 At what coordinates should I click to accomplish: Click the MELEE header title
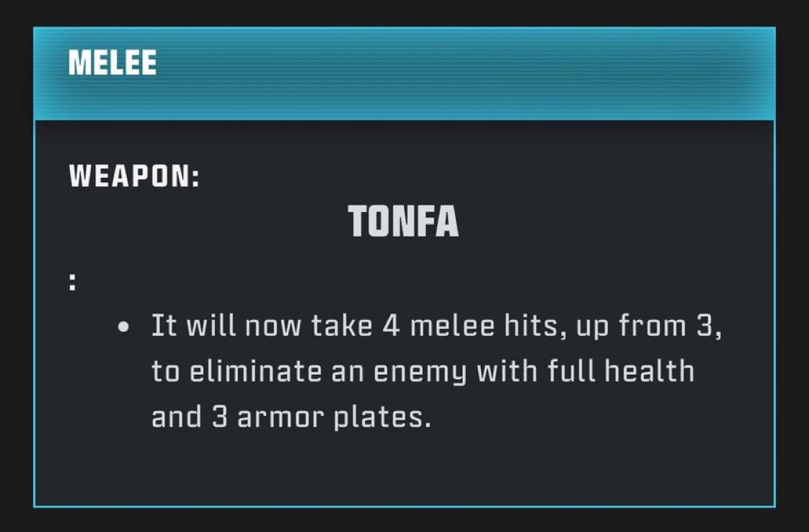click(112, 63)
